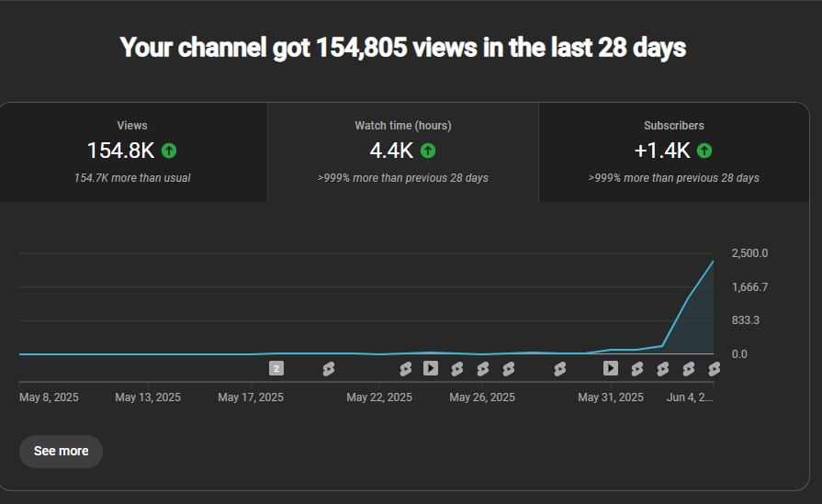The image size is (822, 504).
Task: Click the 833.3 y-axis label
Action: click(x=746, y=320)
